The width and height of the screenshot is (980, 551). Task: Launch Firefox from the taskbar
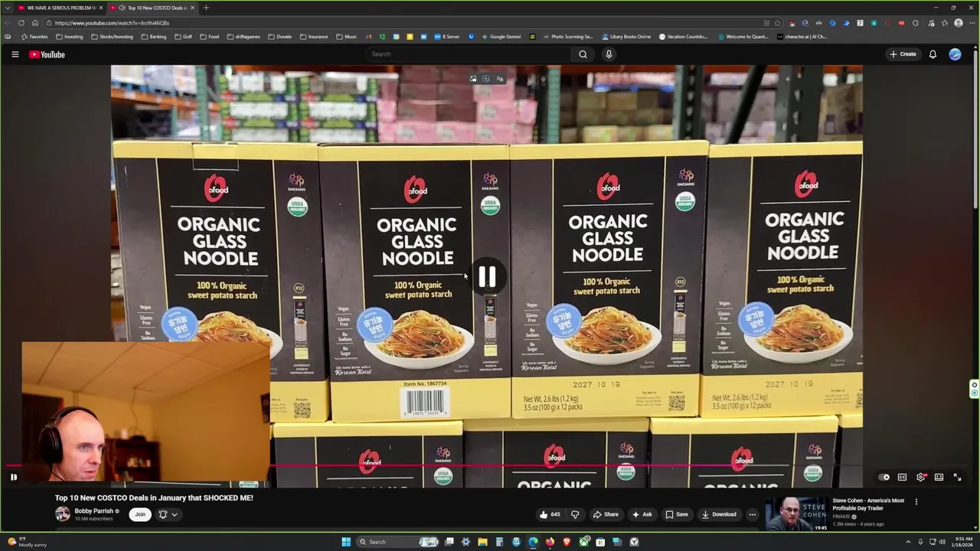point(550,542)
